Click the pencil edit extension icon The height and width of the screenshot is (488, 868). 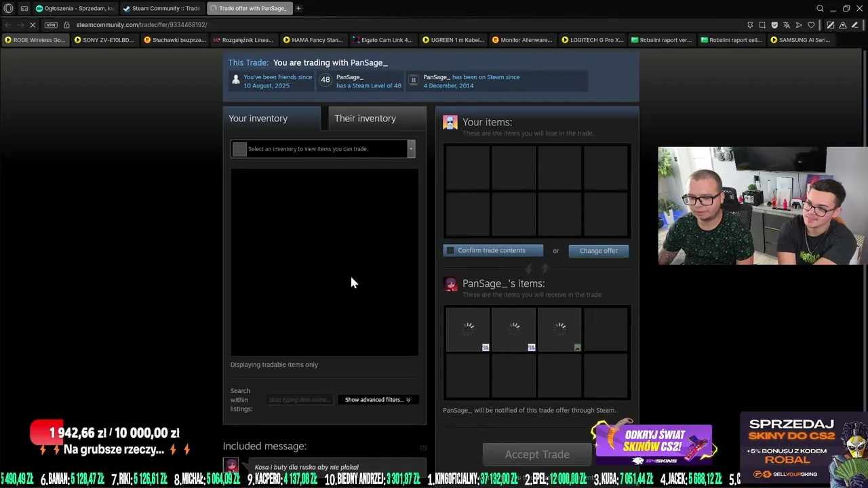pos(855,25)
